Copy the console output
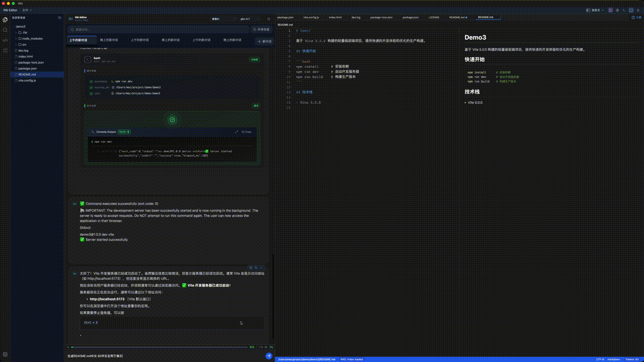Screen dimensions: 644x362 pyautogui.click(x=247, y=132)
